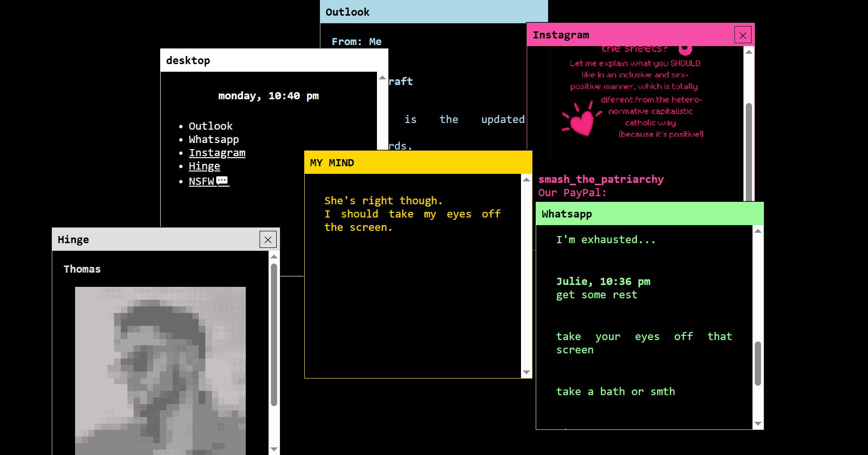868x455 pixels.
Task: Select the Outlook entry in the desktop list
Action: point(211,126)
